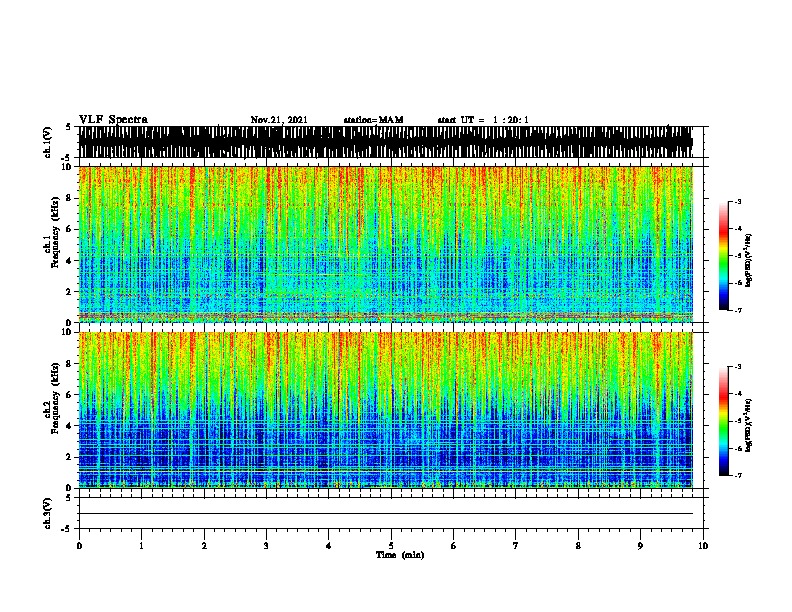Click the ch.2 spectrogram color scale bar
This screenshot has height=612, width=792.
724,421
